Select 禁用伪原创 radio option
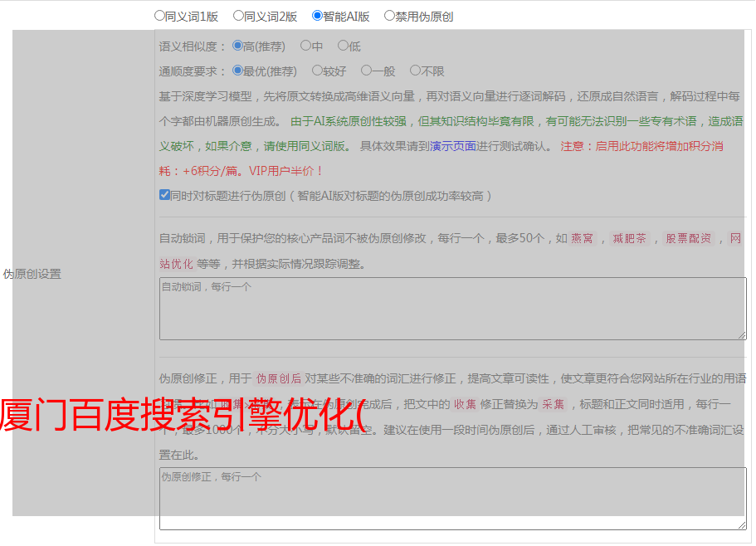The height and width of the screenshot is (546, 756). [389, 16]
